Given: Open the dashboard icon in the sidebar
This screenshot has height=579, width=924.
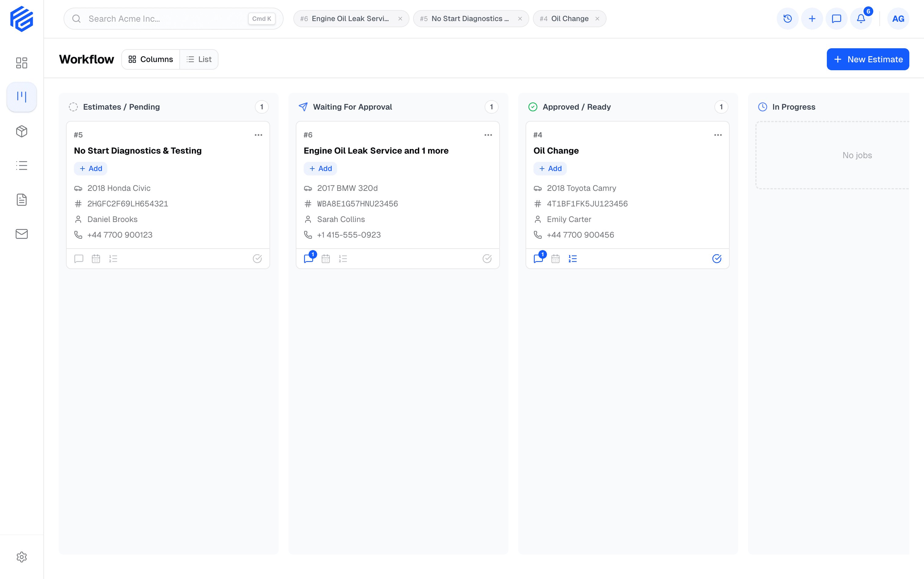Looking at the screenshot, I should point(21,62).
